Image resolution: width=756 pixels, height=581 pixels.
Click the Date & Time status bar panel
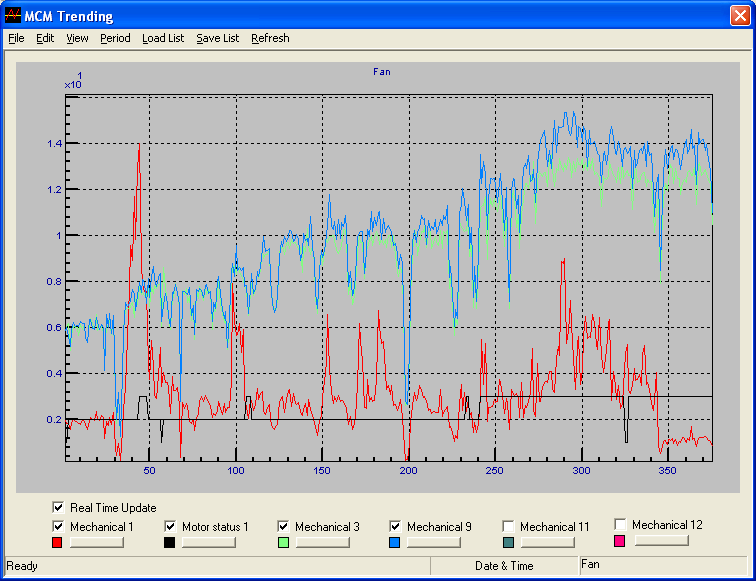click(x=504, y=566)
